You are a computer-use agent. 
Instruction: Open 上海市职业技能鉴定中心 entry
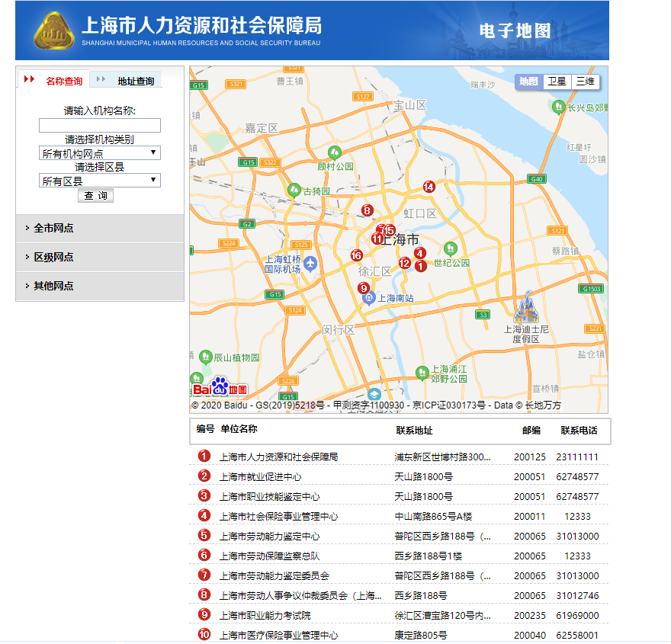click(x=270, y=496)
